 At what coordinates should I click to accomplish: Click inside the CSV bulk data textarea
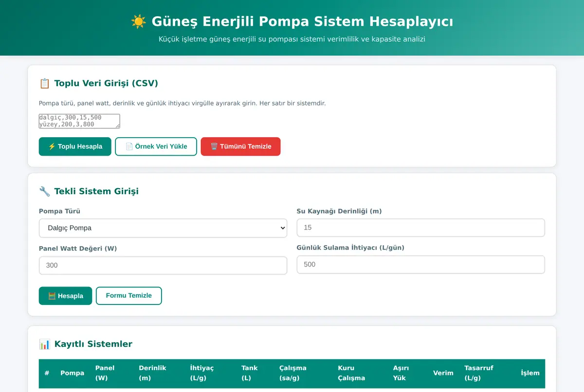(79, 121)
